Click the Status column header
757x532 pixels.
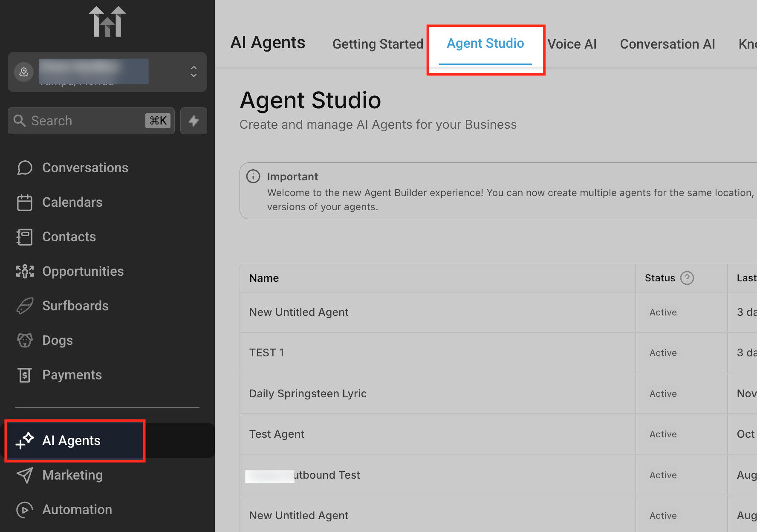[x=660, y=278]
